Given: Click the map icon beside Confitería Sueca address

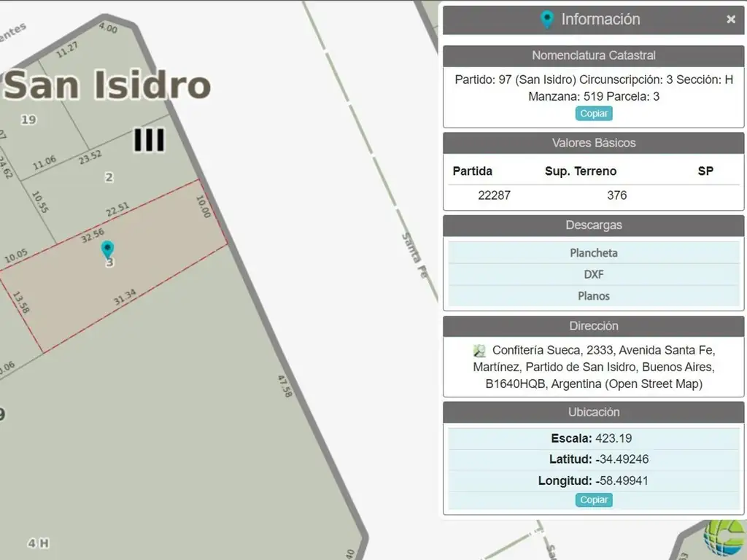Looking at the screenshot, I should coord(479,350).
